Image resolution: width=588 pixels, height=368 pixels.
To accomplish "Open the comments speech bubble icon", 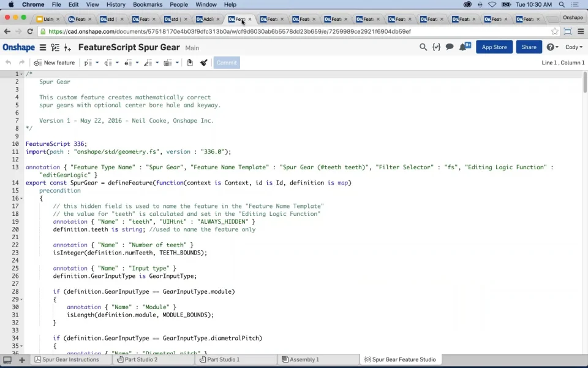I will [x=449, y=47].
